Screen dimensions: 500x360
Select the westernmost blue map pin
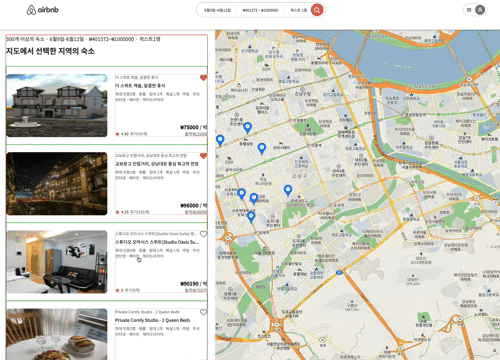220,140
